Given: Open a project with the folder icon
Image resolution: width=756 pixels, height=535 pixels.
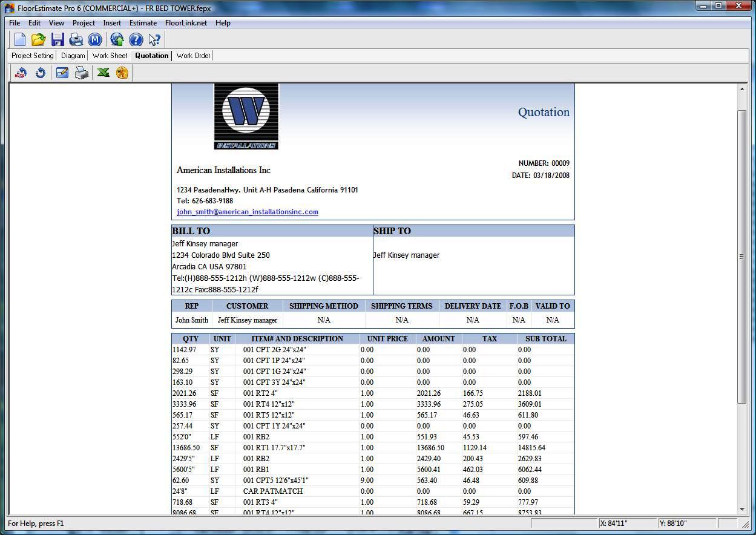Looking at the screenshot, I should point(38,40).
